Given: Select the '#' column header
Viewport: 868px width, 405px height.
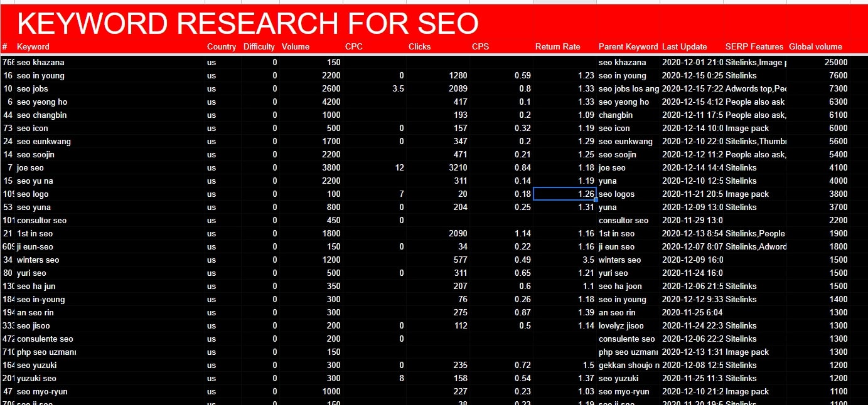Looking at the screenshot, I should 5,46.
